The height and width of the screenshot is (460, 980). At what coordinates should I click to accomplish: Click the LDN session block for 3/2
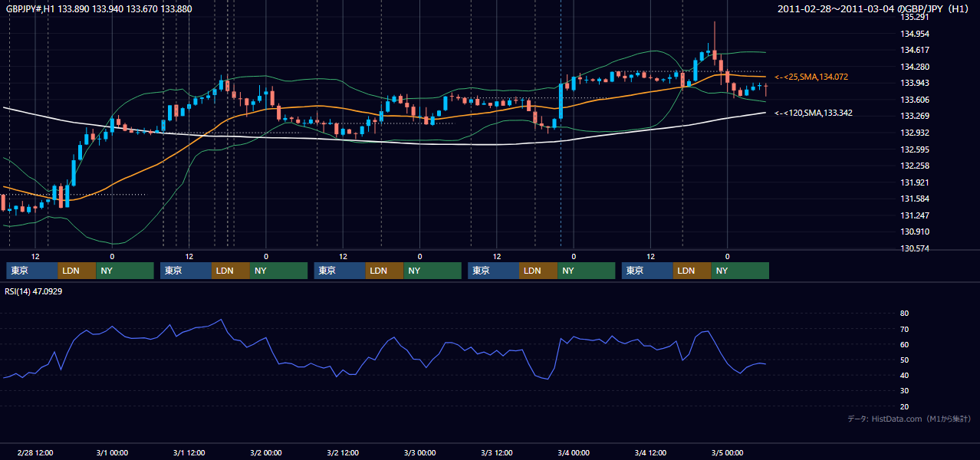tap(385, 271)
